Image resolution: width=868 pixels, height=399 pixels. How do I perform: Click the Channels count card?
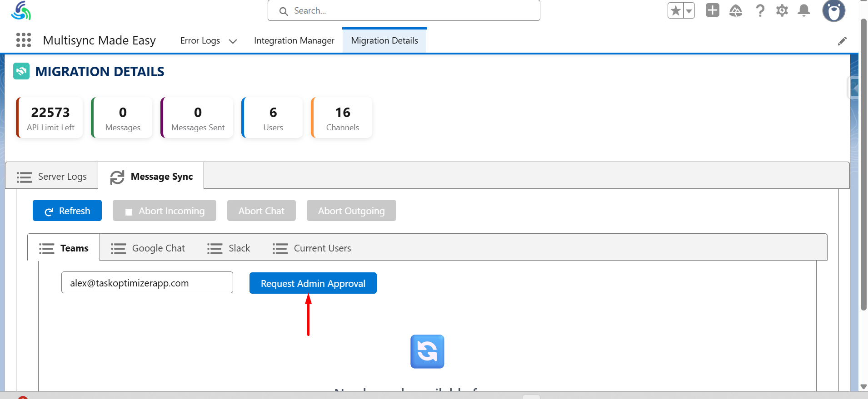342,118
